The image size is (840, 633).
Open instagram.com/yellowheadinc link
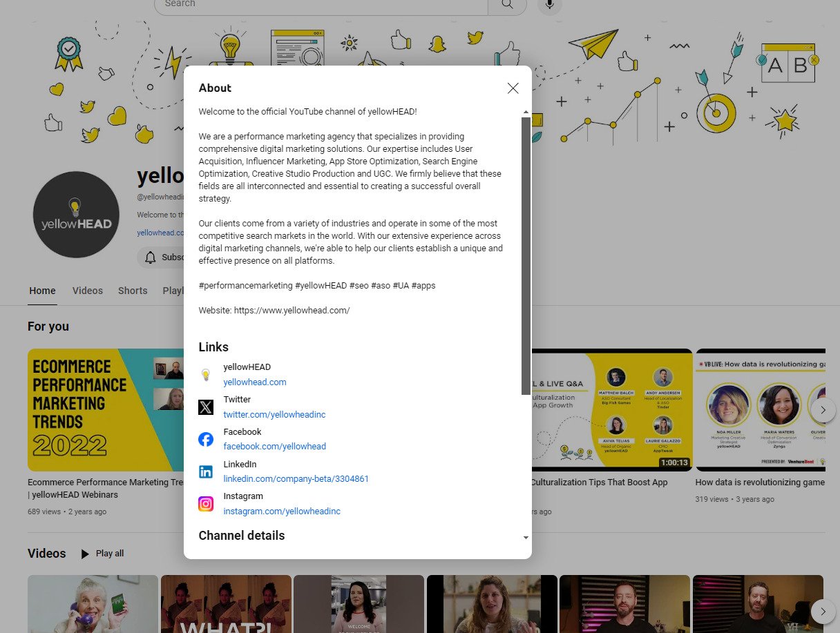tap(282, 511)
